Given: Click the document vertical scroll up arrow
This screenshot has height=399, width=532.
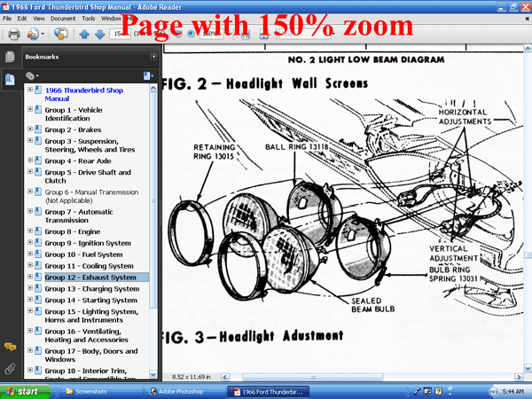Looking at the screenshot, I should [x=528, y=49].
